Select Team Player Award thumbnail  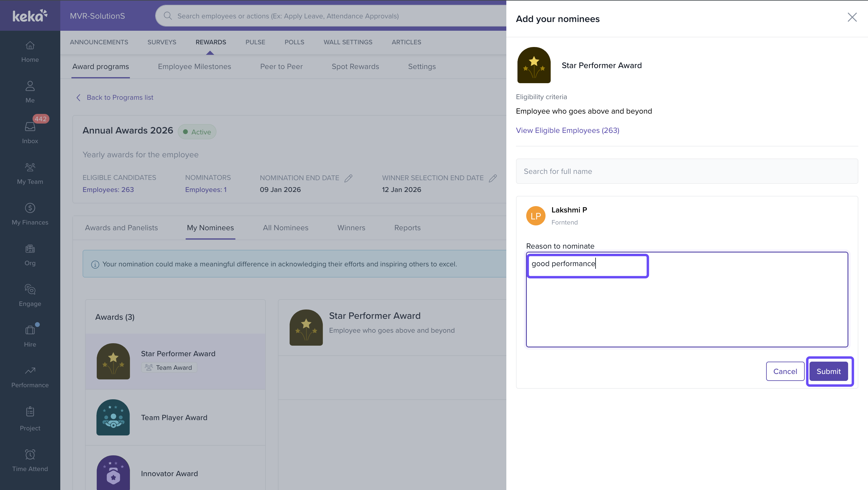(113, 417)
